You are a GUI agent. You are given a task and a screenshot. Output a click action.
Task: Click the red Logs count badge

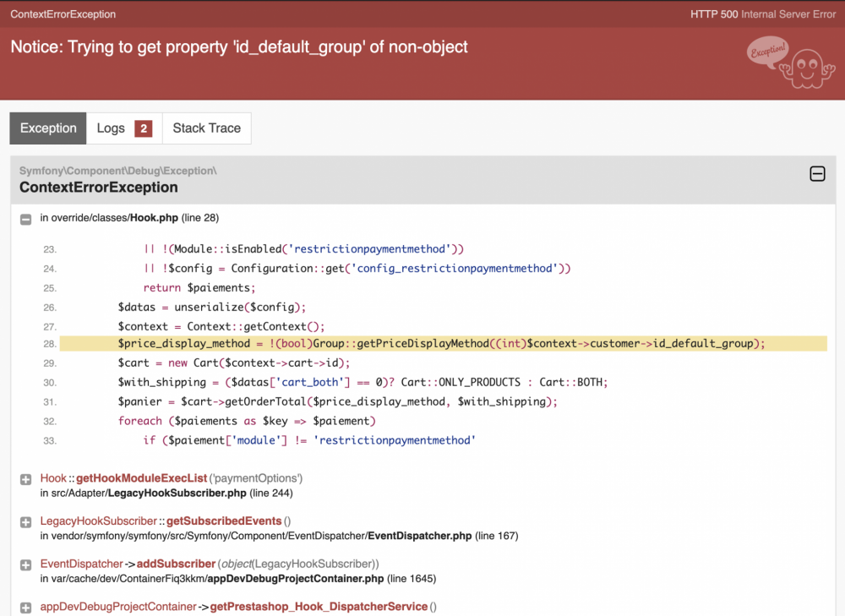[144, 128]
